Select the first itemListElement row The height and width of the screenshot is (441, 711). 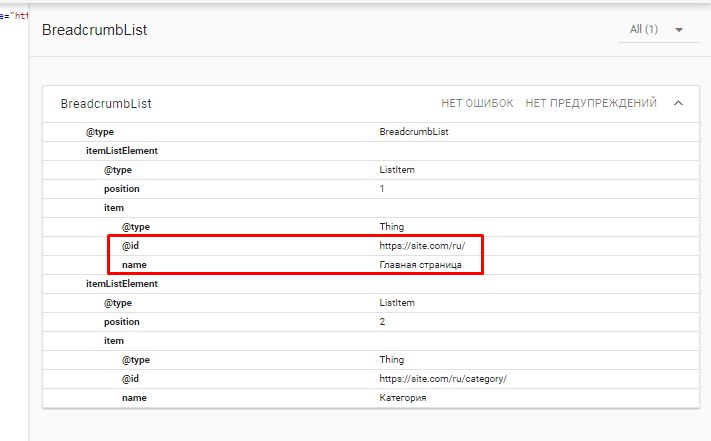tap(371, 151)
